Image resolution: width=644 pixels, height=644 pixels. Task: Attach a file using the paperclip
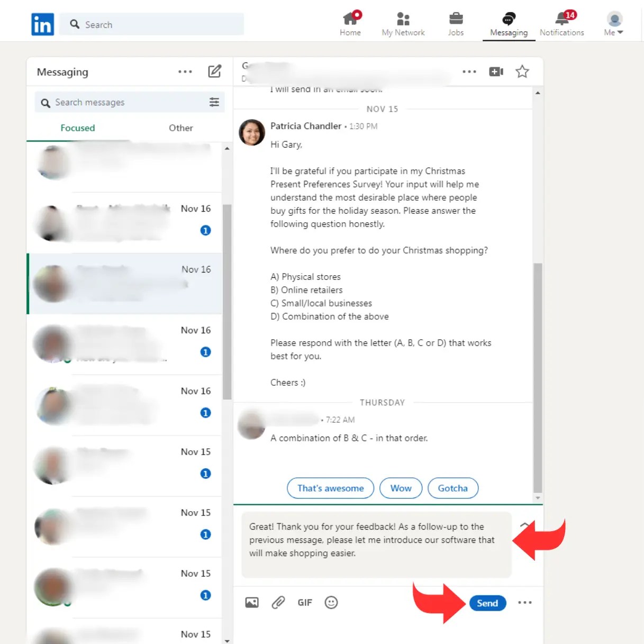(x=278, y=602)
